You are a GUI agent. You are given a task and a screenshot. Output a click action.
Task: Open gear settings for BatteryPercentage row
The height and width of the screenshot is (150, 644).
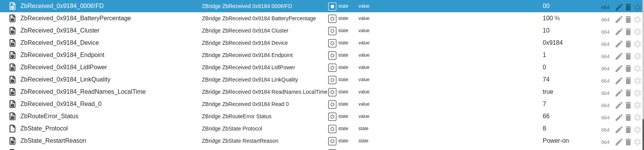[x=637, y=20]
